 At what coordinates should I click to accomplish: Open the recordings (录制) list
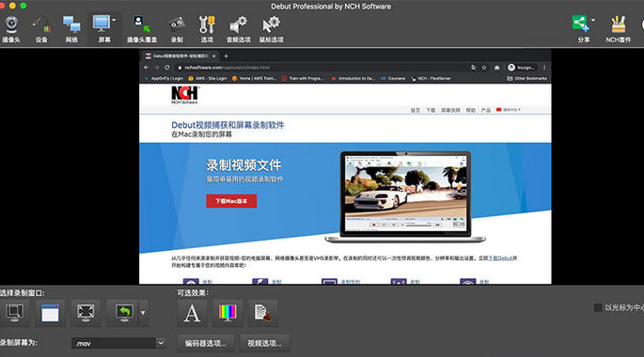pos(177,29)
